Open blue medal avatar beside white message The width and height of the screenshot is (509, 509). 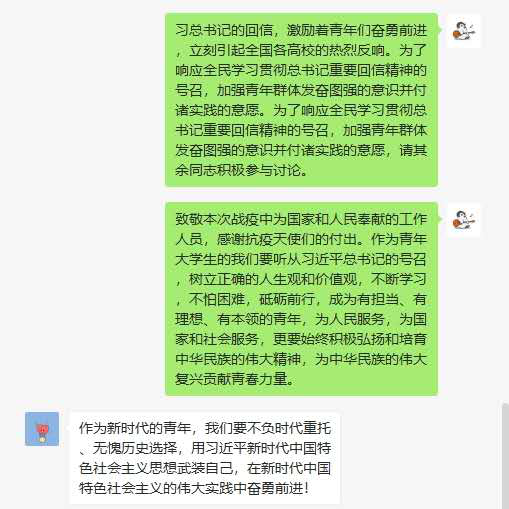pyautogui.click(x=42, y=429)
